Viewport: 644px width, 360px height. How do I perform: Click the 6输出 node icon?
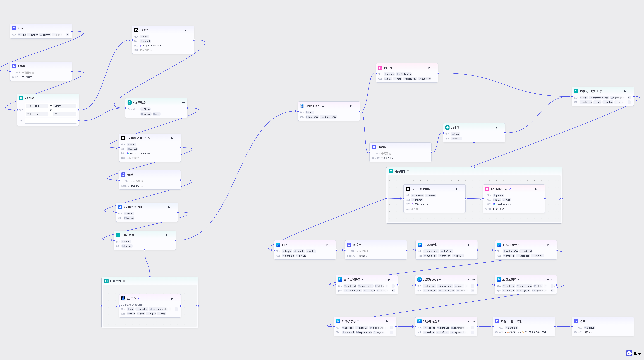[x=123, y=175]
